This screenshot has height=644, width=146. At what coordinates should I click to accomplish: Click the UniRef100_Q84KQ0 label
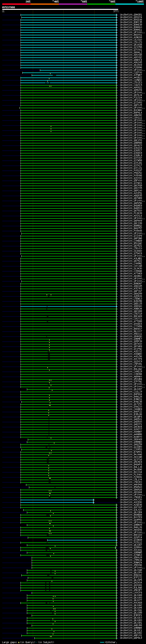[x=131, y=336]
